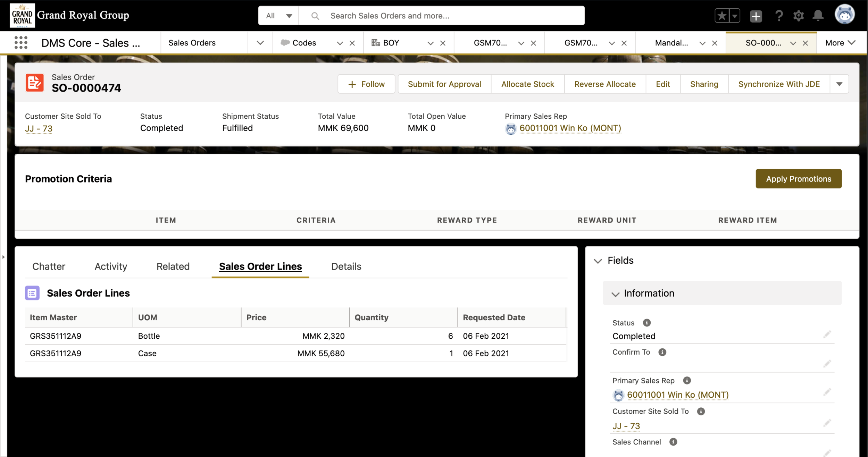Expand more record actions dropdown arrow
Screen dimensions: 868x457
point(839,84)
